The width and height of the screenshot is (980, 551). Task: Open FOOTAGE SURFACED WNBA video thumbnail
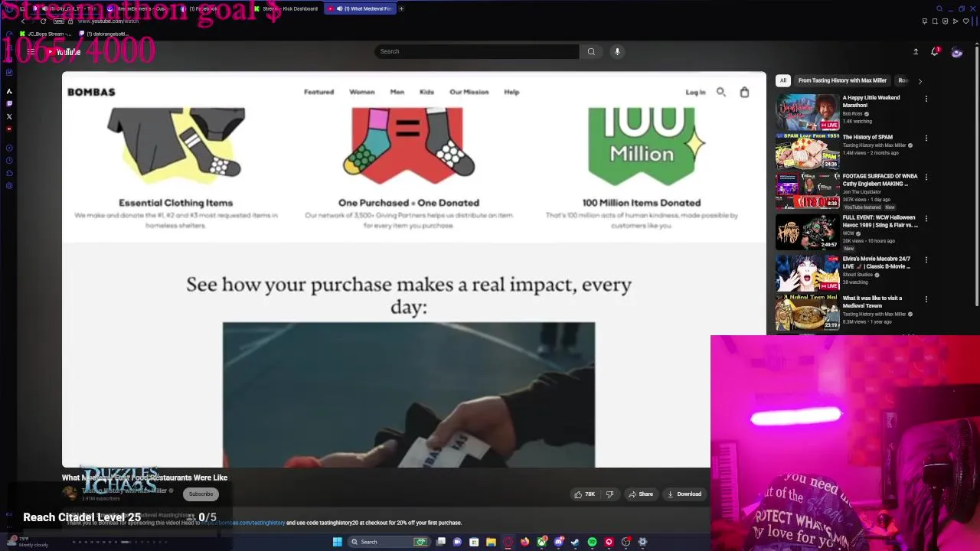(807, 191)
